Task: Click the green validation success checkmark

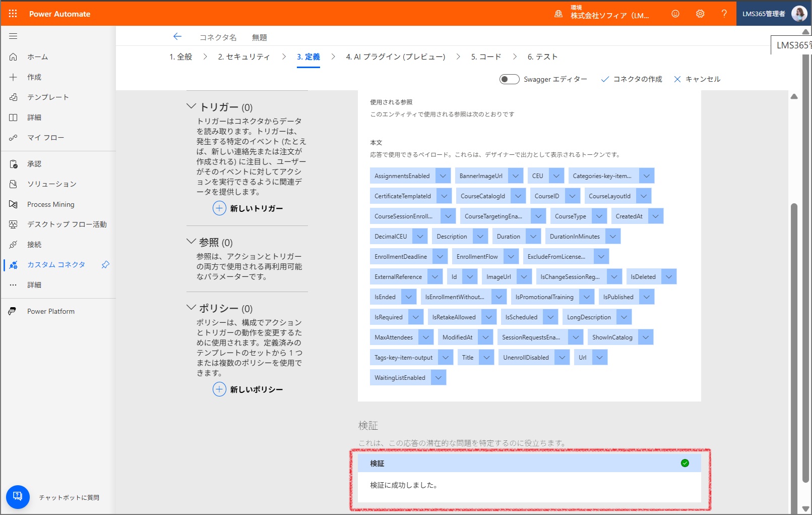Action: [685, 463]
